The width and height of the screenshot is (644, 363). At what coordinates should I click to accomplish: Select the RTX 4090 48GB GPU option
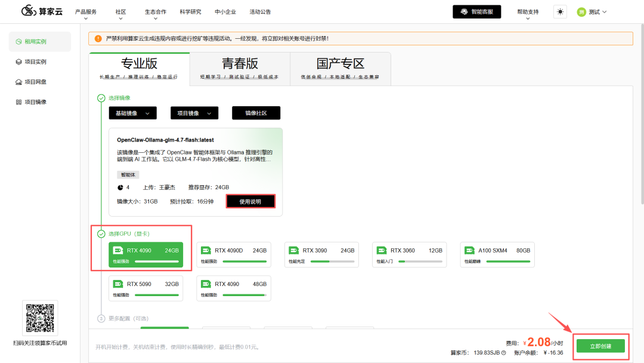click(x=234, y=288)
